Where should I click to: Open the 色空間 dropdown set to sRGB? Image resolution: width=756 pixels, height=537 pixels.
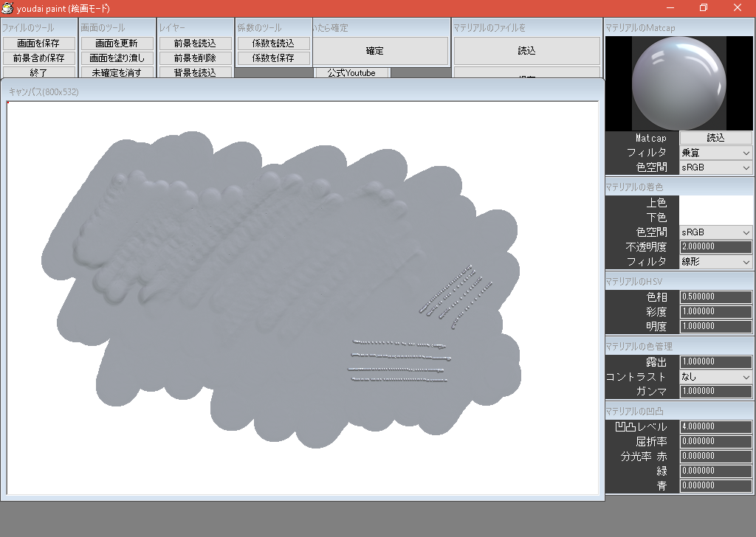715,167
